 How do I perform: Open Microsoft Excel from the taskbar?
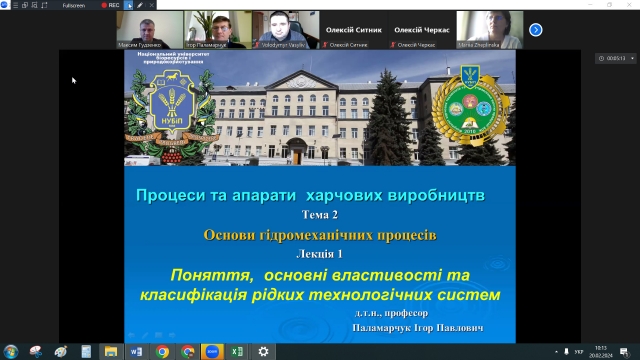237,351
